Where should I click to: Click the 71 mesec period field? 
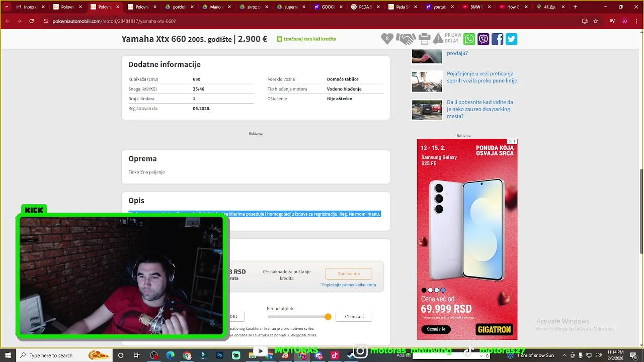(x=354, y=317)
